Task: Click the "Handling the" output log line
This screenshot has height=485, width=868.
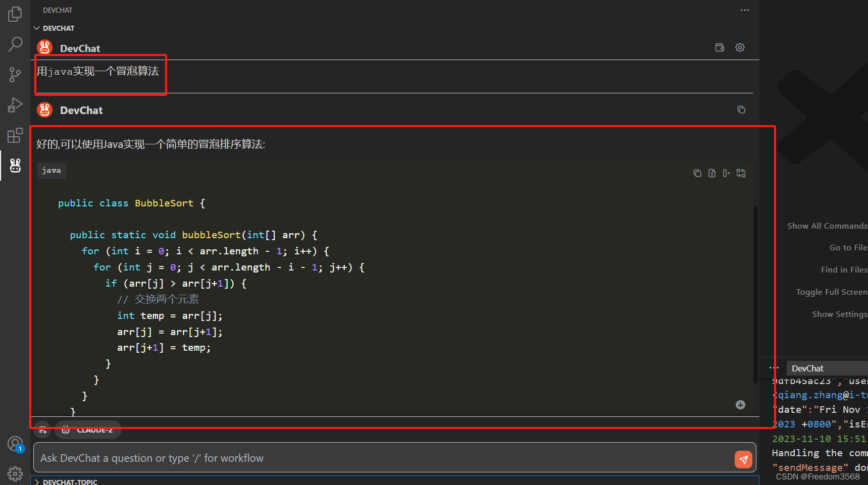Action: [820, 453]
